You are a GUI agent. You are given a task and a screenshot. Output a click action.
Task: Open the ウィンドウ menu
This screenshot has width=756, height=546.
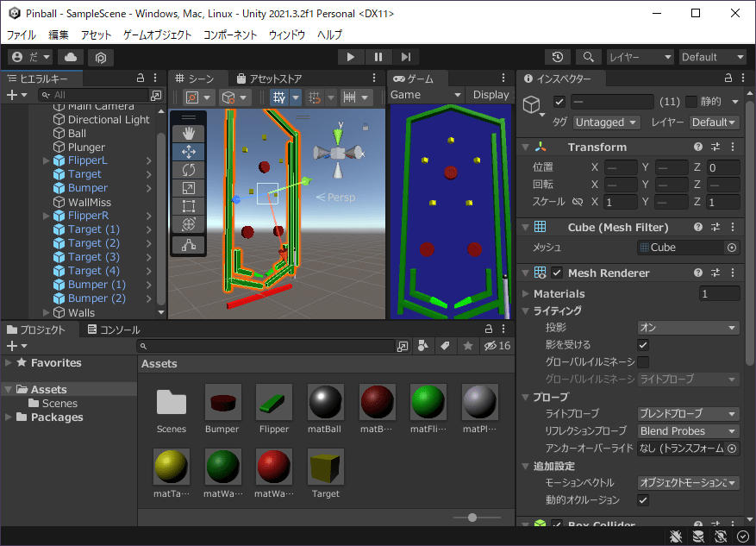(287, 35)
